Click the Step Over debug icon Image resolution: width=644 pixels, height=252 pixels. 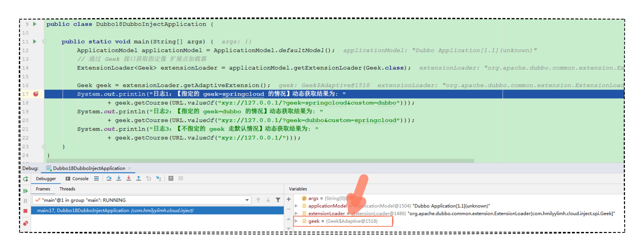click(x=109, y=178)
